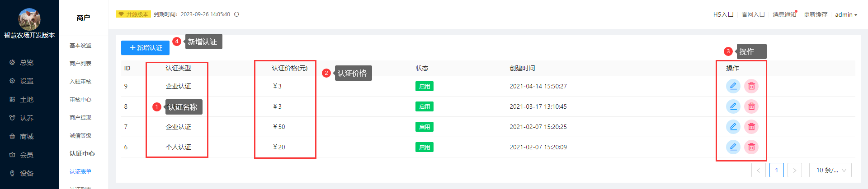Go to the next page arrow

point(795,170)
